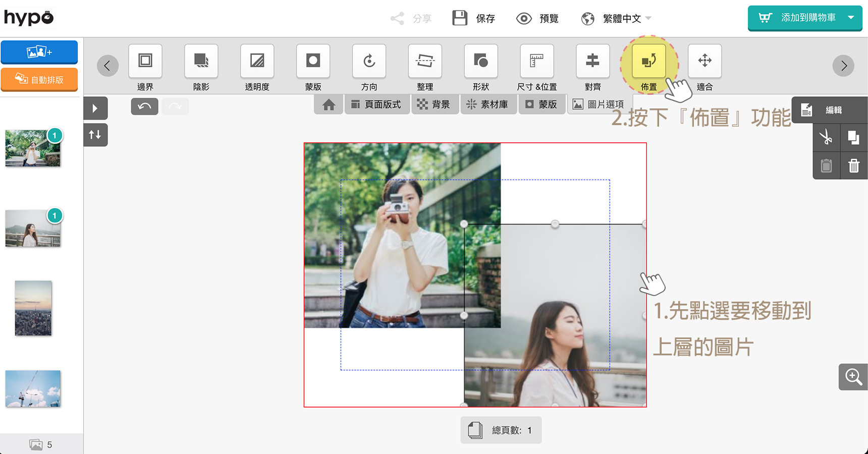Click the magnifier zoom-in button

tap(853, 377)
